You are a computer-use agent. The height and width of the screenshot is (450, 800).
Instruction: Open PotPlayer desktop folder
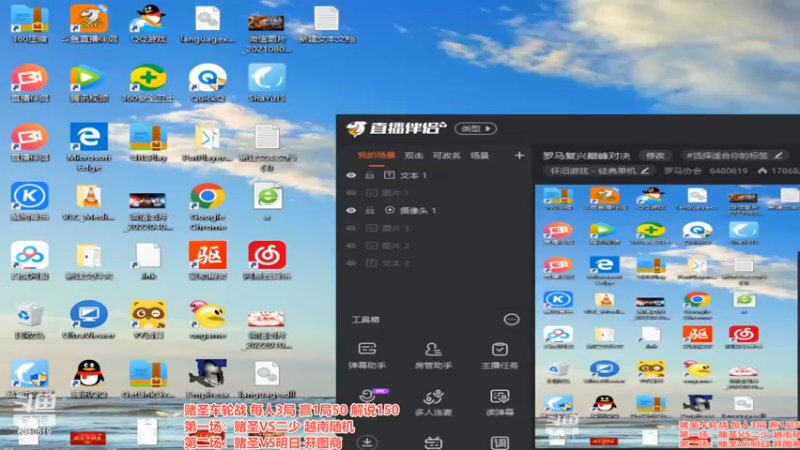[x=208, y=143]
